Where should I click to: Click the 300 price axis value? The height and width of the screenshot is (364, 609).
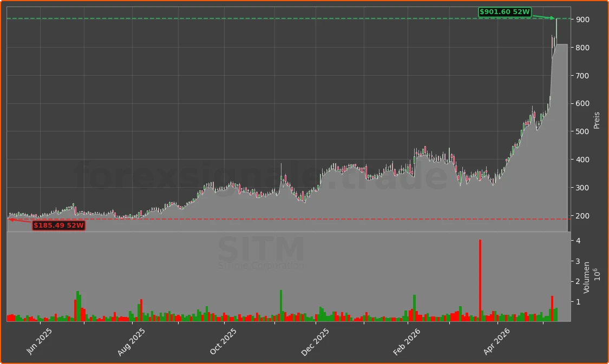coord(582,188)
